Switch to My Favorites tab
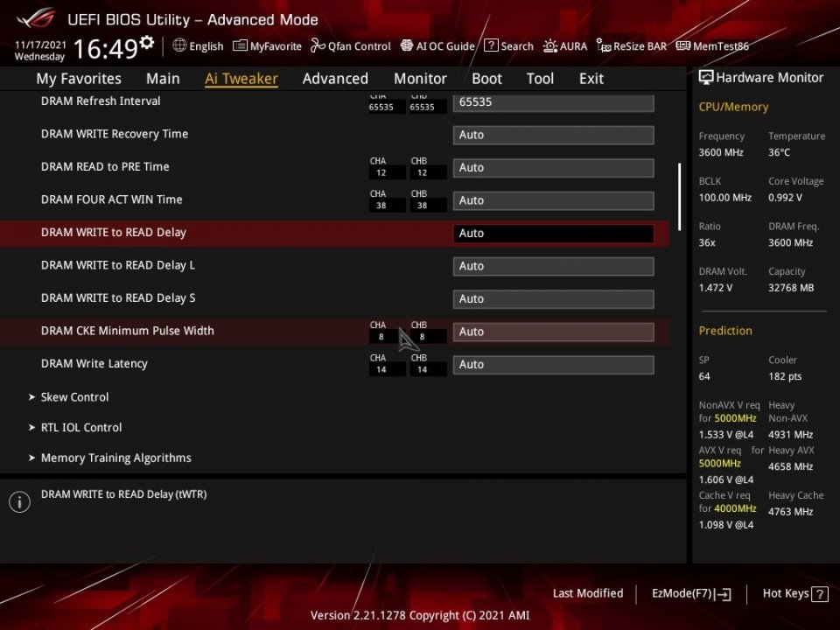The image size is (840, 630). pos(79,79)
